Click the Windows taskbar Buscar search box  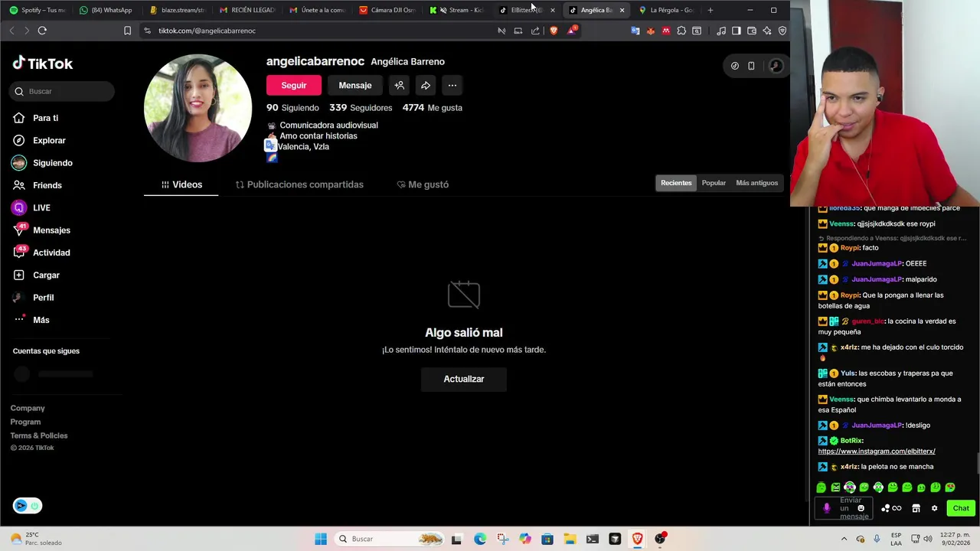point(390,539)
